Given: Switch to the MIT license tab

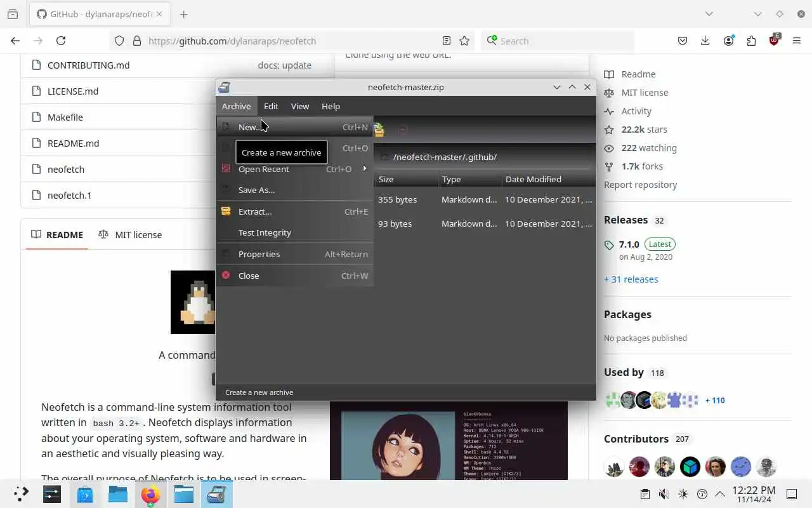Looking at the screenshot, I should pyautogui.click(x=130, y=234).
